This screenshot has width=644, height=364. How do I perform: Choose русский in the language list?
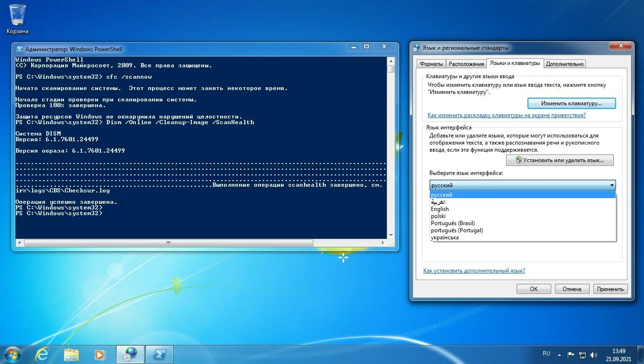523,195
